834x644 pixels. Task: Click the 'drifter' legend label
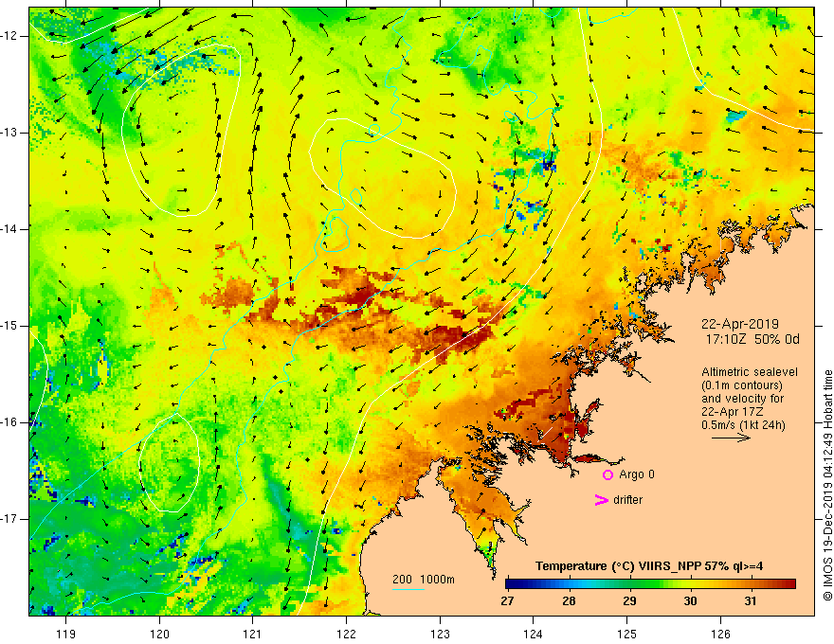coord(627,500)
